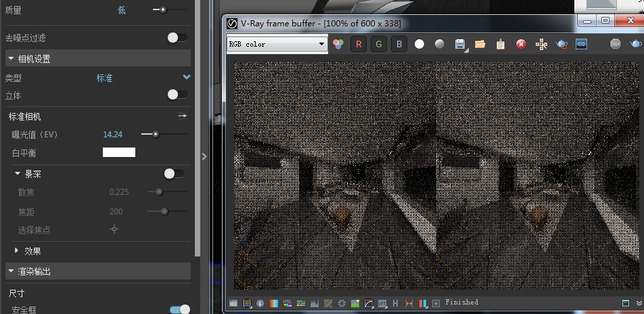Copy render to clipboard icon
Viewport: 644px width, 314px height.
point(501,44)
